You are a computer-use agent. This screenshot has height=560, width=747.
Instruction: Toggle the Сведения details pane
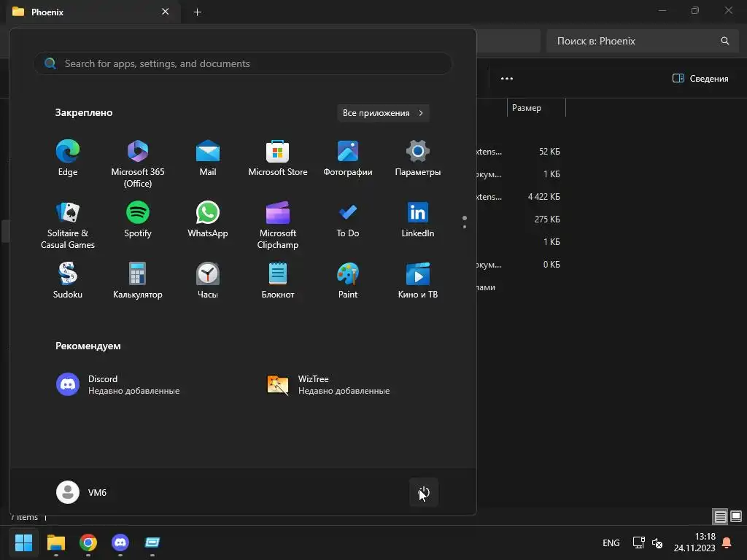pyautogui.click(x=700, y=78)
